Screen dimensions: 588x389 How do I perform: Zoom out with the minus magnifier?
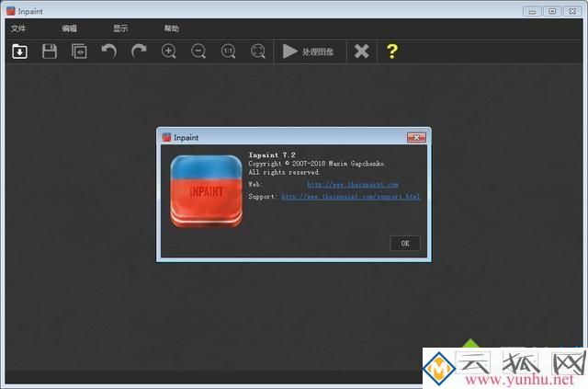pyautogui.click(x=198, y=51)
